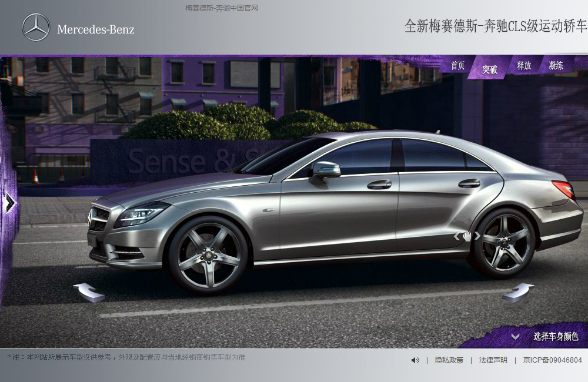This screenshot has width=588, height=382.
Task: Open the 选择车身颜色 color selection panel
Action: (556, 337)
